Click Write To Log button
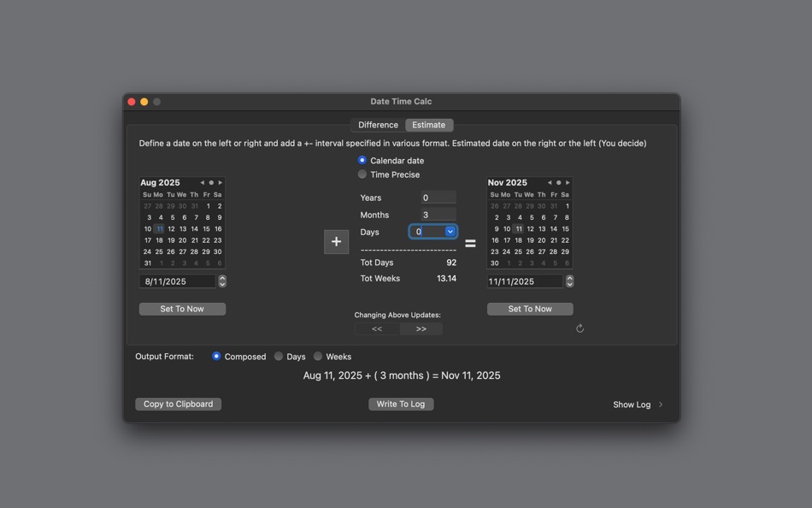 (401, 404)
